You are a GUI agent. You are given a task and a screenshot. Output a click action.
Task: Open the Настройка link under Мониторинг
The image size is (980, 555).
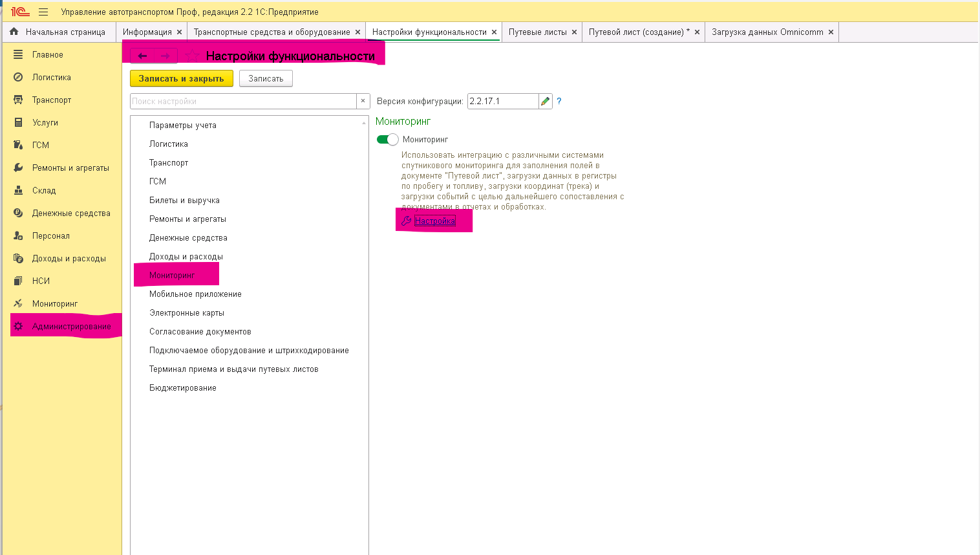(x=435, y=221)
